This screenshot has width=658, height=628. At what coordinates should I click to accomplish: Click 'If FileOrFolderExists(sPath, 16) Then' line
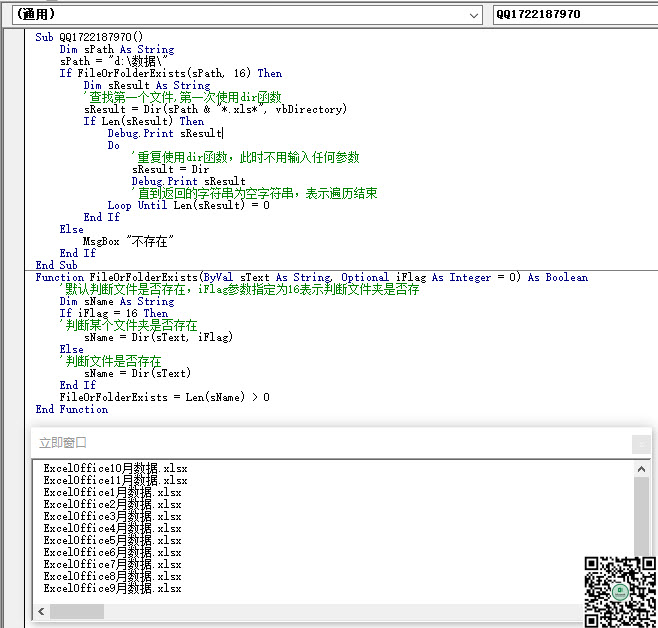pyautogui.click(x=171, y=73)
